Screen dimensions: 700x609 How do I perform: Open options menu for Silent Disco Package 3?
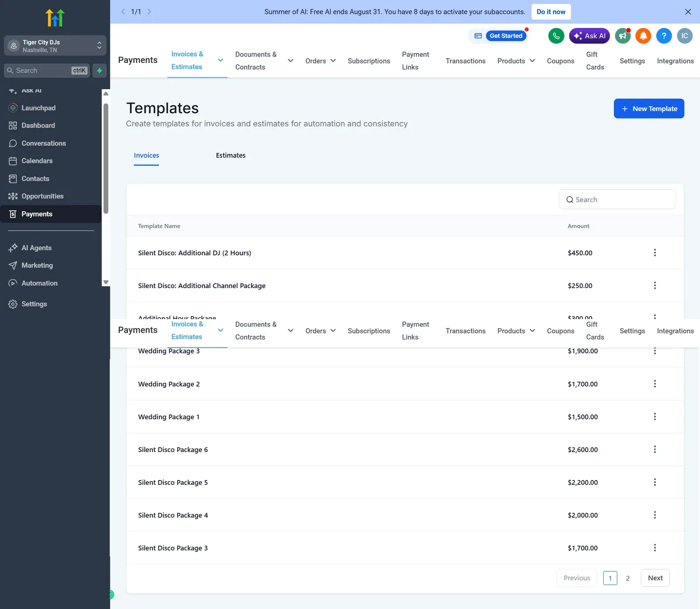click(x=655, y=548)
